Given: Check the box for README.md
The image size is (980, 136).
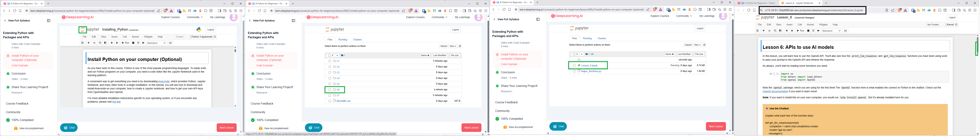Looking at the screenshot, I should pos(330,101).
